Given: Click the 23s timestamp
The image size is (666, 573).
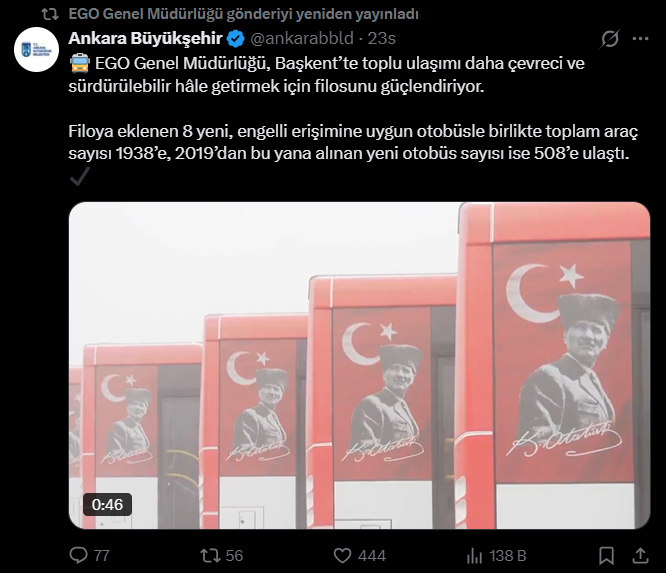Looking at the screenshot, I should [x=381, y=38].
